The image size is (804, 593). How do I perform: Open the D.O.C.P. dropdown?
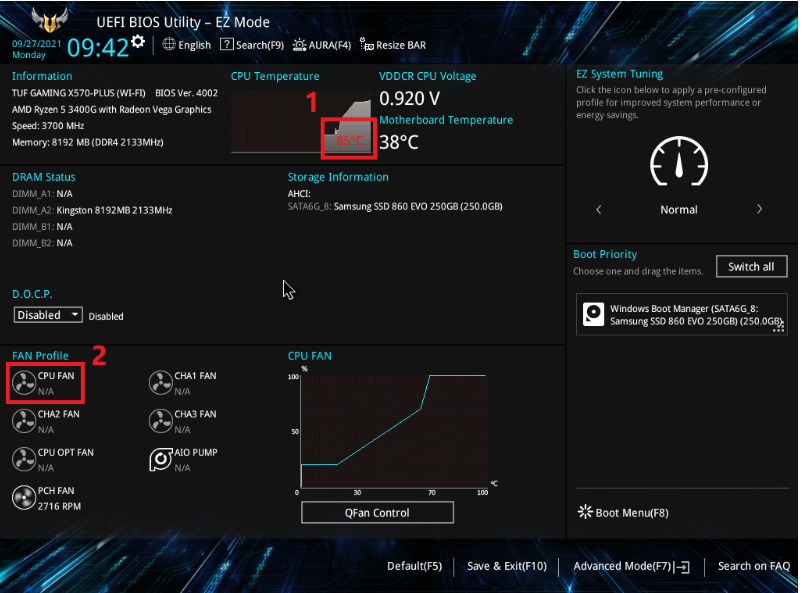point(48,315)
